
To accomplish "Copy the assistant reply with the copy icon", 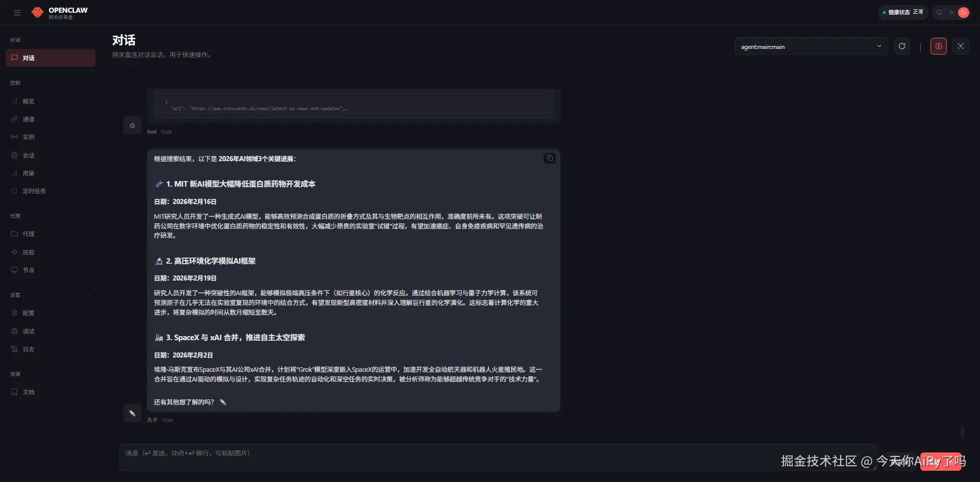I will pos(550,158).
